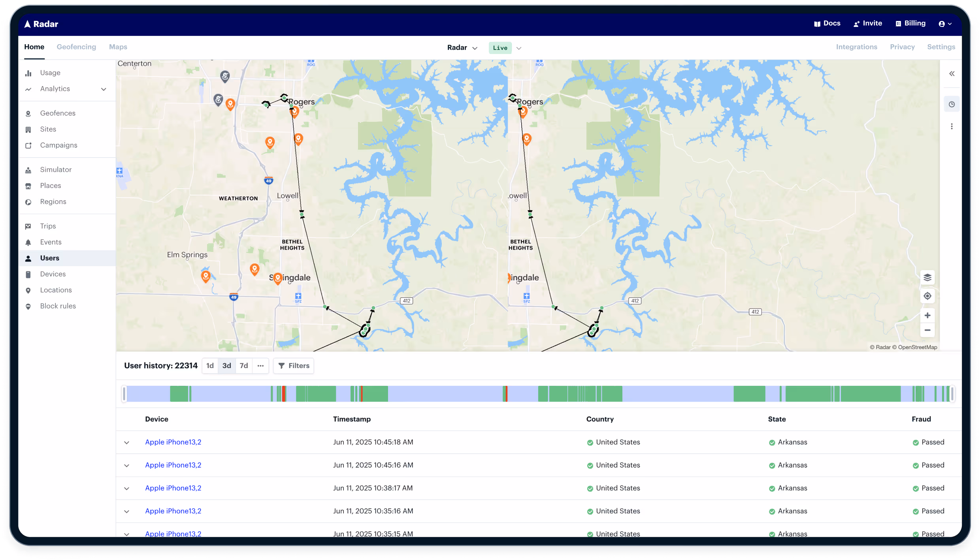The width and height of the screenshot is (980, 560).
Task: Open Simulator in the sidebar
Action: click(x=56, y=169)
